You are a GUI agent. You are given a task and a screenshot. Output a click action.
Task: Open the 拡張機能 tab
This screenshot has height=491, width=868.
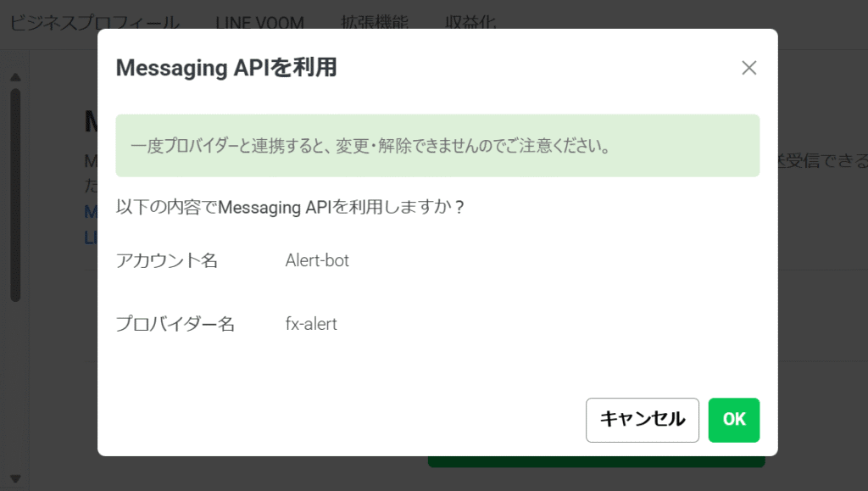point(375,22)
